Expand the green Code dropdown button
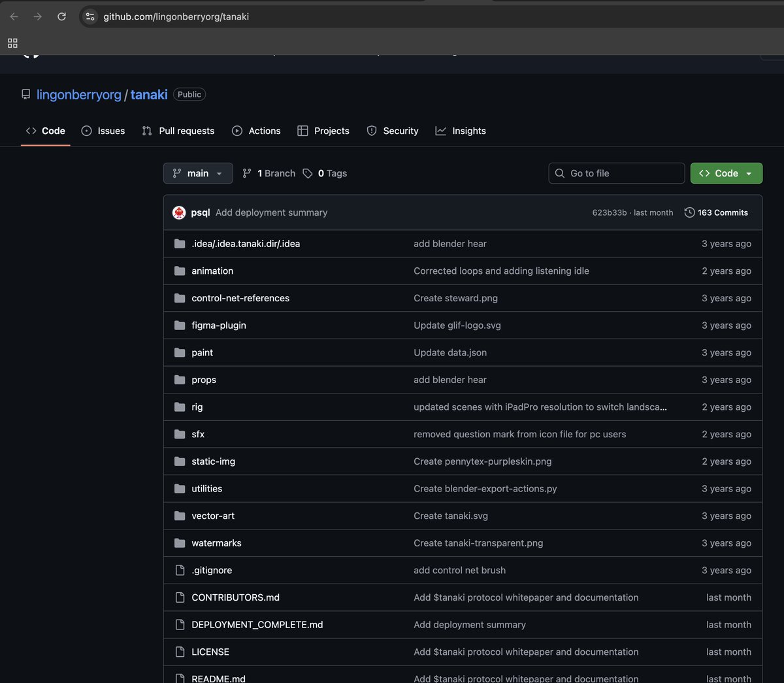Screen dimensions: 784x683 (x=727, y=173)
